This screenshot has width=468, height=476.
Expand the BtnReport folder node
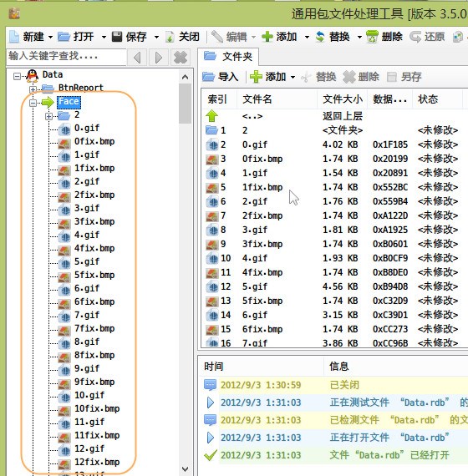(33, 89)
